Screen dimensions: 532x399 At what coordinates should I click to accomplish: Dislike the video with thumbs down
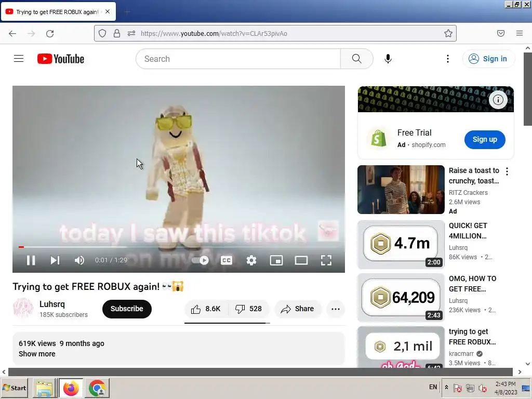[249, 309]
